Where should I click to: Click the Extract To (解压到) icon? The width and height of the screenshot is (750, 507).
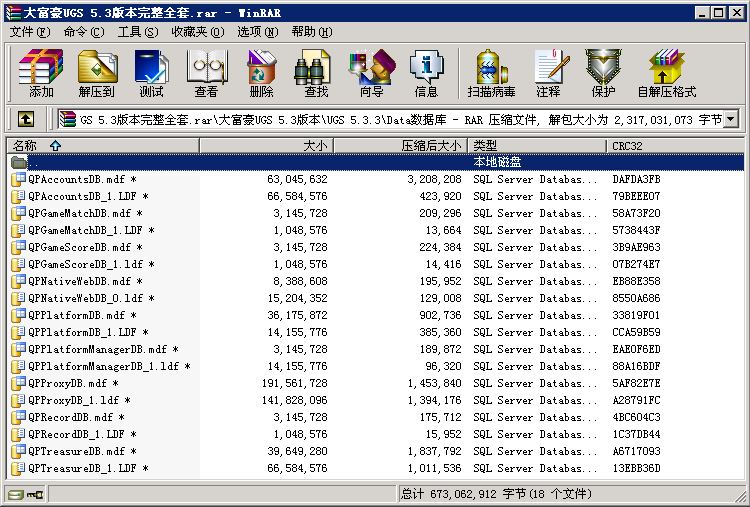click(97, 73)
